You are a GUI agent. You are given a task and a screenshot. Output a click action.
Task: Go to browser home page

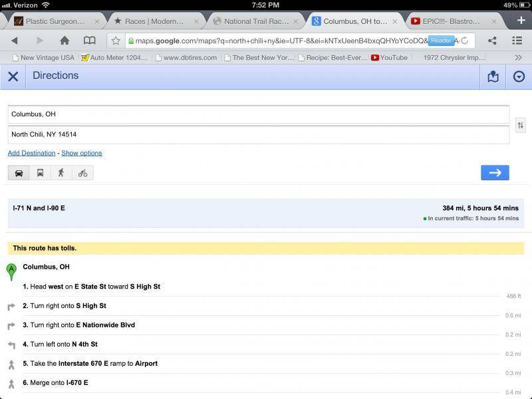coord(65,41)
